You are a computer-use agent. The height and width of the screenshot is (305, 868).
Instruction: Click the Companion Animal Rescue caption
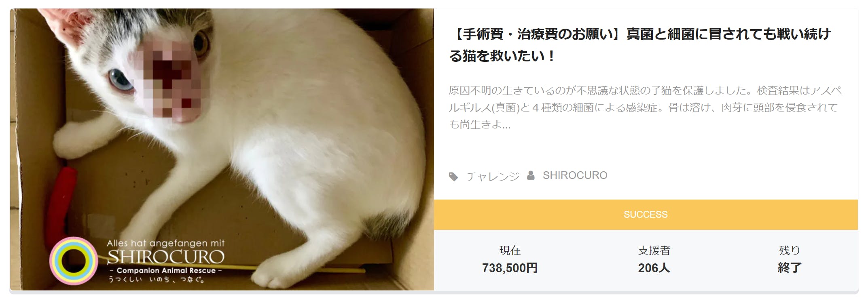[166, 271]
